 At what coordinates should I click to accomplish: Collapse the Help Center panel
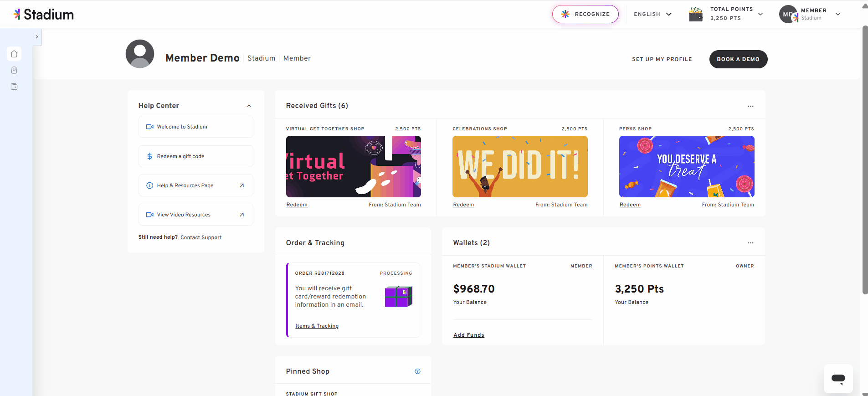pyautogui.click(x=249, y=106)
